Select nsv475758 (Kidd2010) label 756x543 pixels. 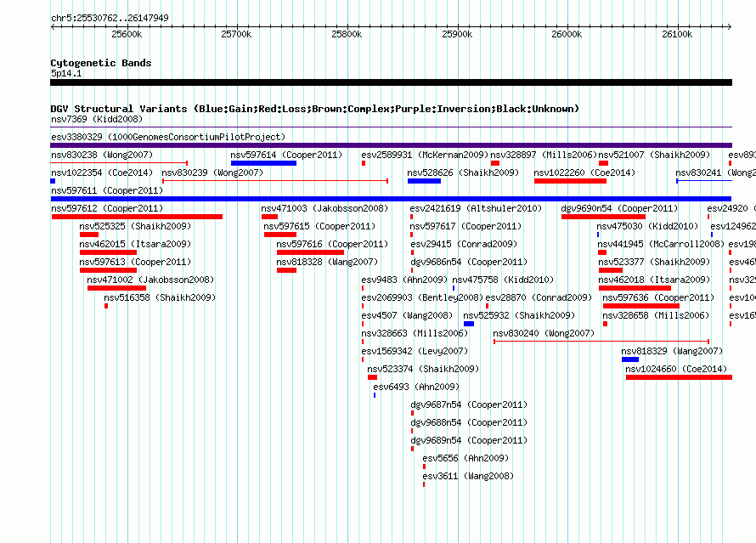pyautogui.click(x=503, y=280)
